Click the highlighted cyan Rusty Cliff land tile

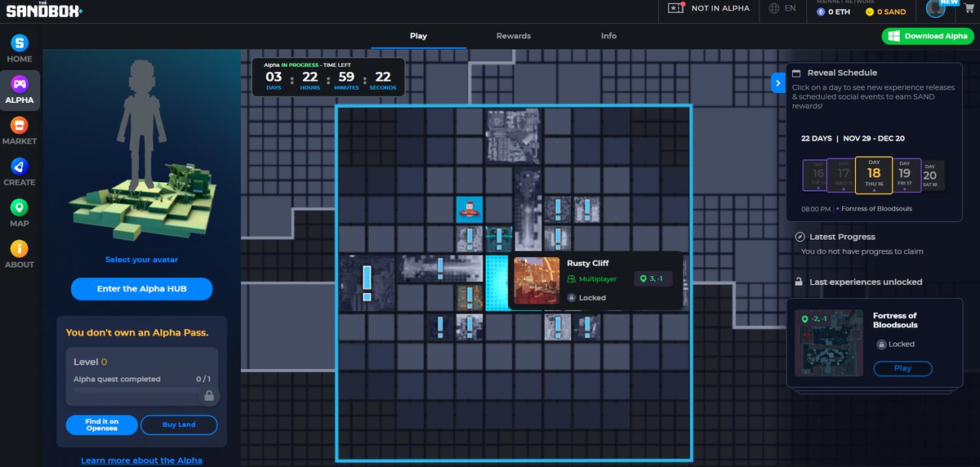[x=497, y=282]
